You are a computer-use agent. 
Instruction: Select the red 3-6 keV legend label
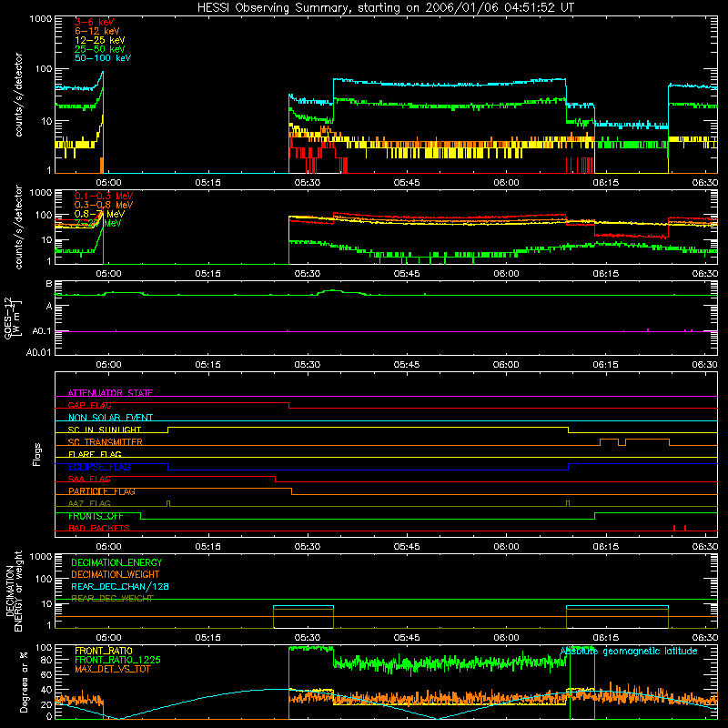pyautogui.click(x=95, y=22)
